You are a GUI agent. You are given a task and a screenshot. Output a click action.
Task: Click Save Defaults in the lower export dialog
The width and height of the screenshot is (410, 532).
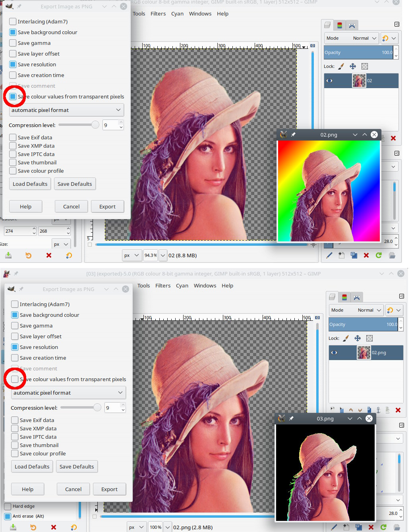coord(77,466)
